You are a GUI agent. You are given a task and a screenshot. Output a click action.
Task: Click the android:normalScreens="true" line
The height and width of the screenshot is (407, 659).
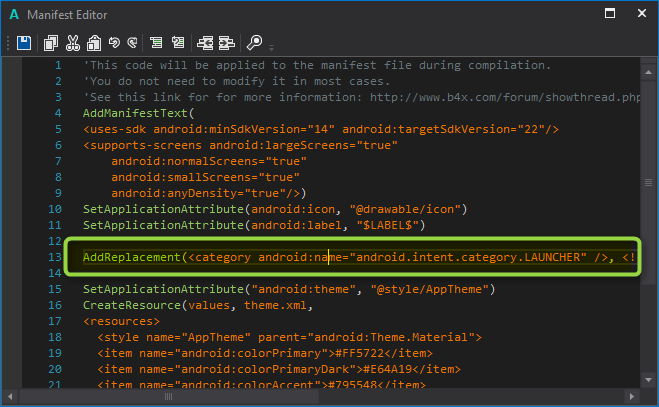(209, 161)
